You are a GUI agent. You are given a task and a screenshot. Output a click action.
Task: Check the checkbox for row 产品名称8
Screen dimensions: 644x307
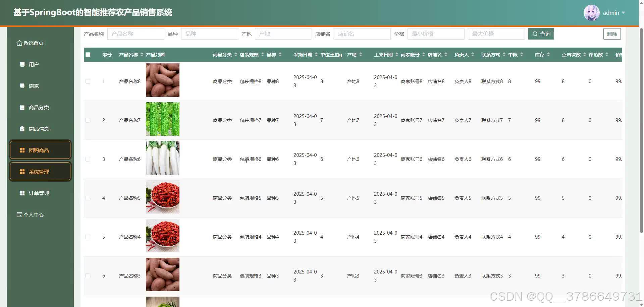pos(88,81)
